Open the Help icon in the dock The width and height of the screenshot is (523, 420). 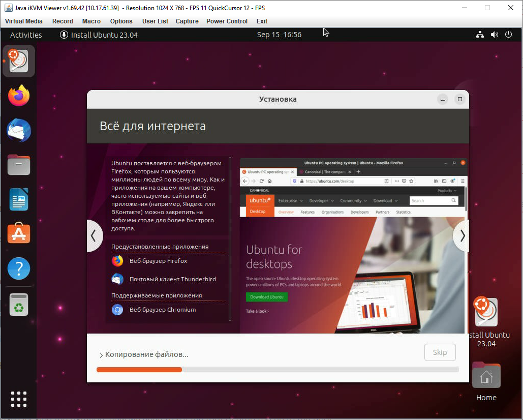tap(19, 268)
